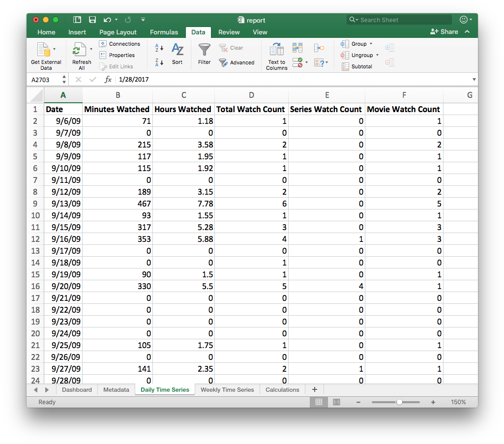This screenshot has width=504, height=444.
Task: Click the Share button
Action: click(444, 32)
